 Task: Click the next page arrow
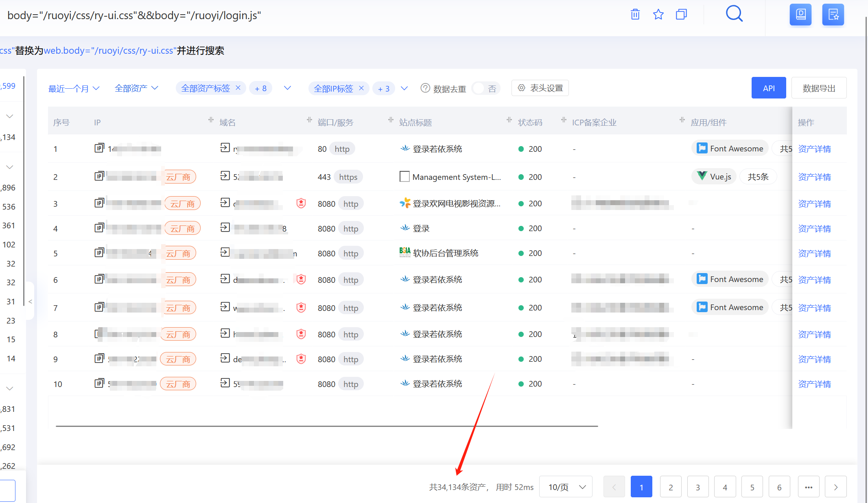[835, 487]
